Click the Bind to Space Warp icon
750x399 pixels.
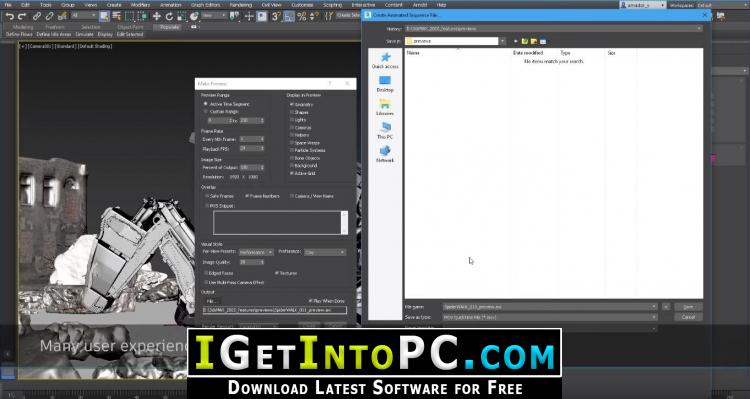[62, 16]
